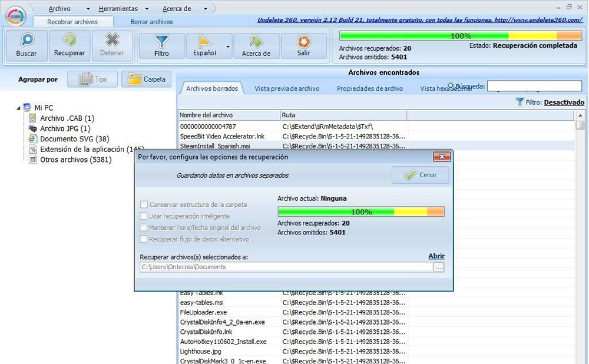
Task: Click the Recuperar toolbar icon
Action: click(x=70, y=41)
